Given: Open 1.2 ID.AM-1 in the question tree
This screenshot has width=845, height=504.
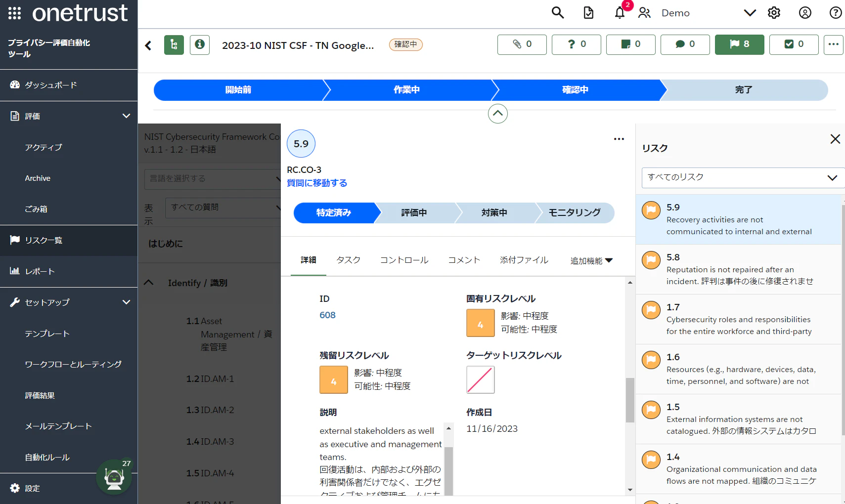Looking at the screenshot, I should tap(210, 379).
